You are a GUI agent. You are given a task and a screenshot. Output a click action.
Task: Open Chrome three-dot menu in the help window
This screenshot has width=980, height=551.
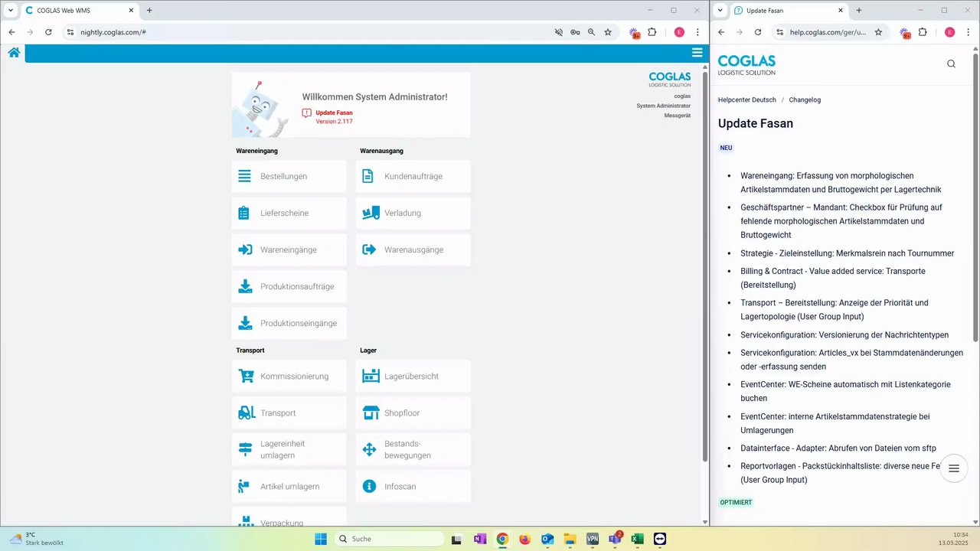968,32
